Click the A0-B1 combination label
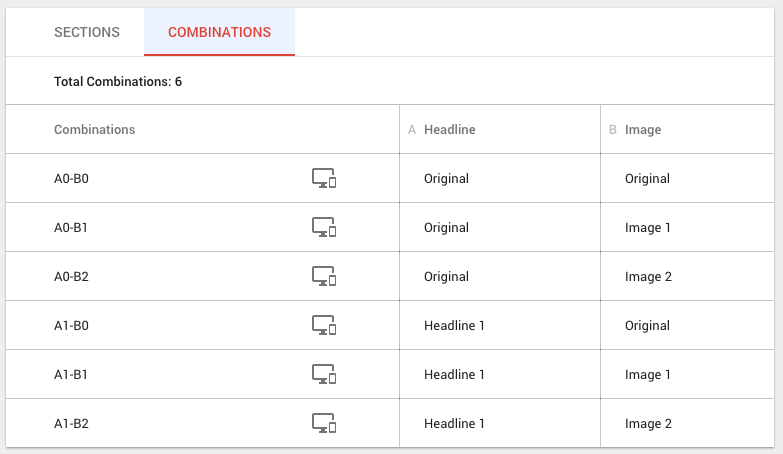 pos(72,228)
